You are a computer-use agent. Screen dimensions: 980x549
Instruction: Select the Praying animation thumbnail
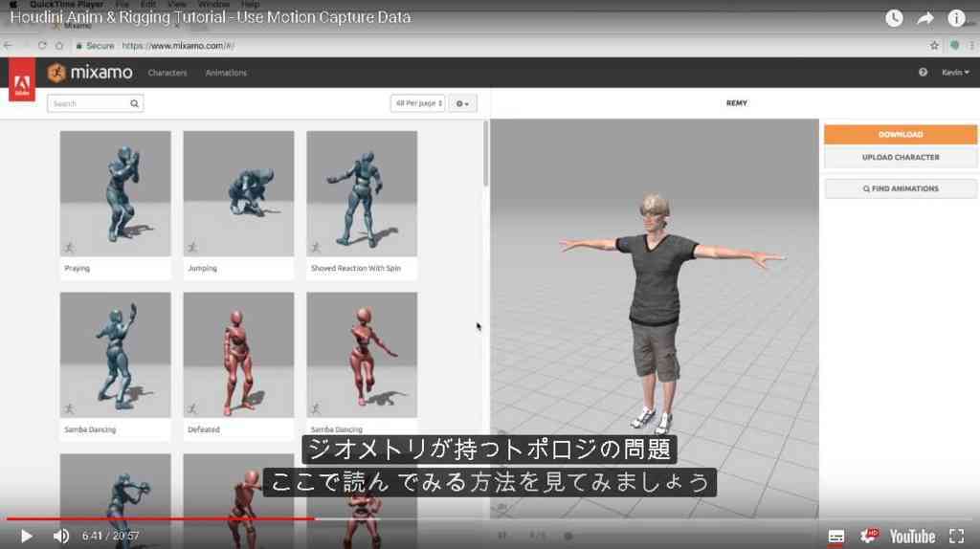point(115,193)
